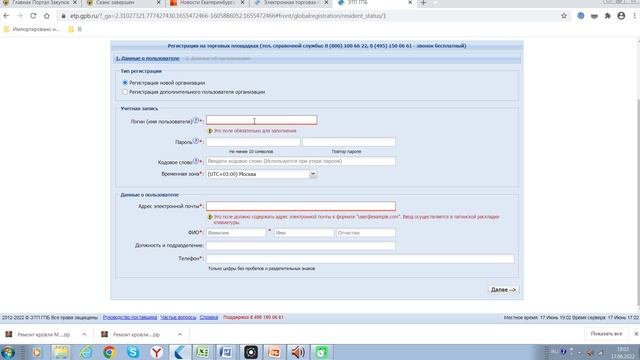
Task: Bookmark this page with the star icon
Action: (564, 16)
